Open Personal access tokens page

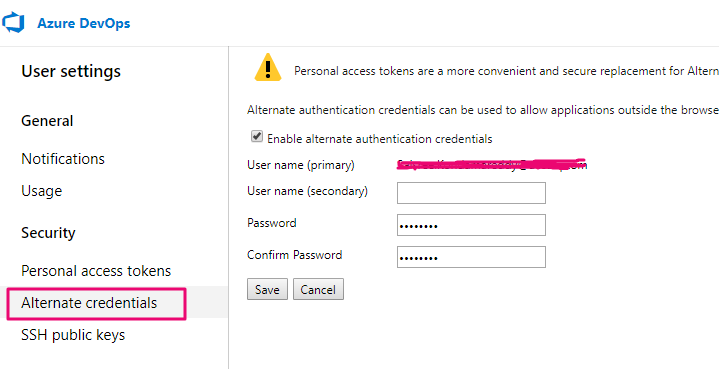point(96,271)
